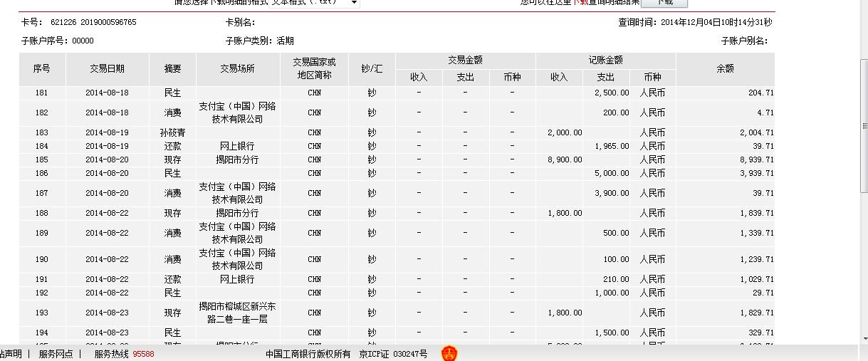Click the 活期 sub-account type value
The image size is (868, 361).
tap(285, 41)
